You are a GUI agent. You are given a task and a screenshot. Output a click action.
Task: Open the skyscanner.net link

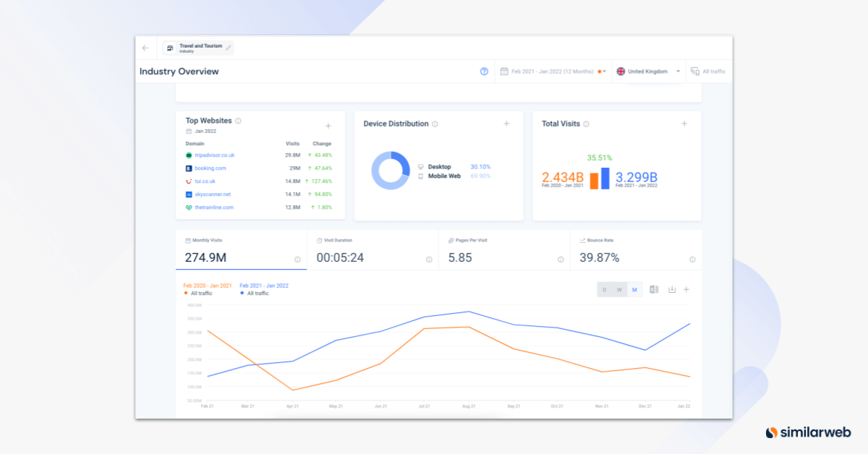click(x=213, y=194)
